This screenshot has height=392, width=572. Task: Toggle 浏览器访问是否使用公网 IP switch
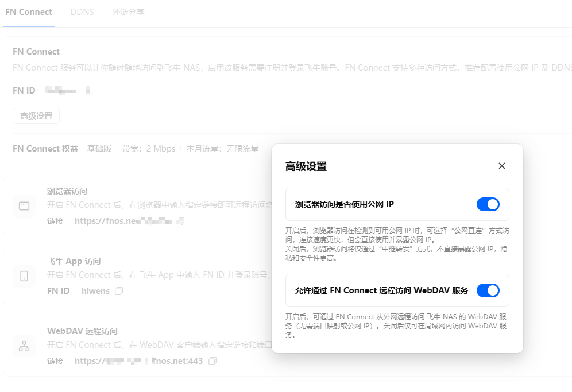[488, 204]
